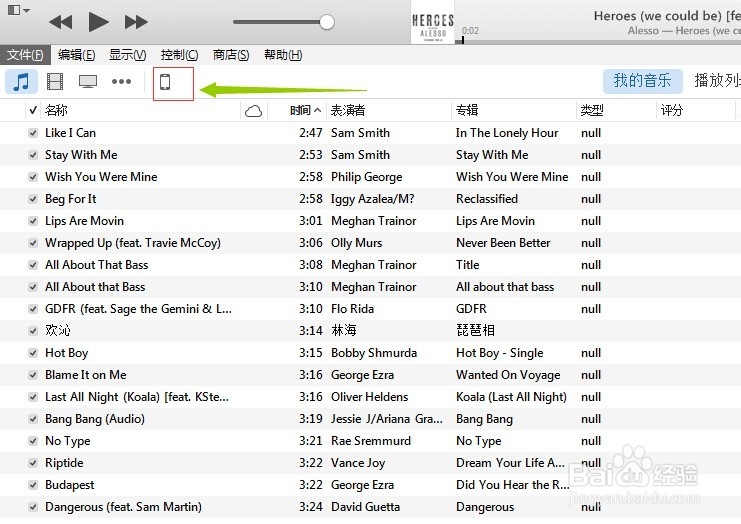This screenshot has width=741, height=524.
Task: Open the 文件(F) menu
Action: pyautogui.click(x=25, y=55)
